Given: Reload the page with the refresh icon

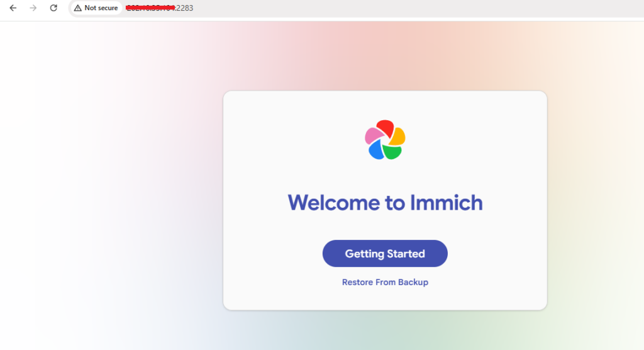Looking at the screenshot, I should coord(53,8).
